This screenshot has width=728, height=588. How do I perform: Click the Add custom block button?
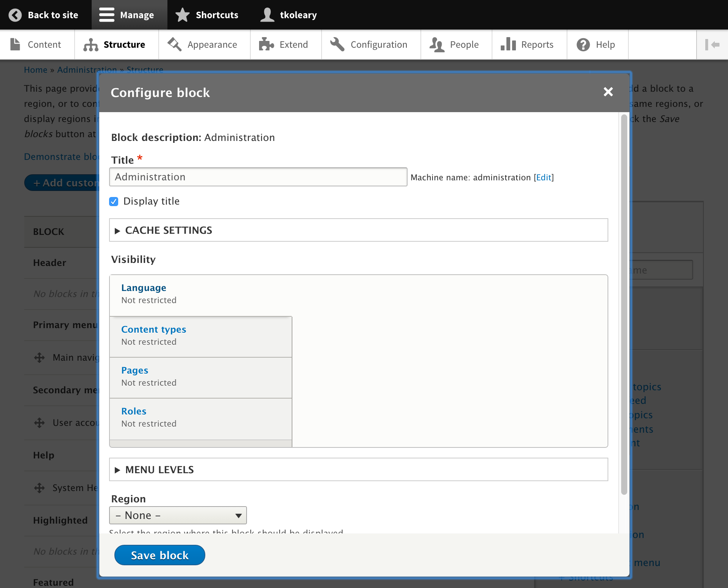coord(62,183)
